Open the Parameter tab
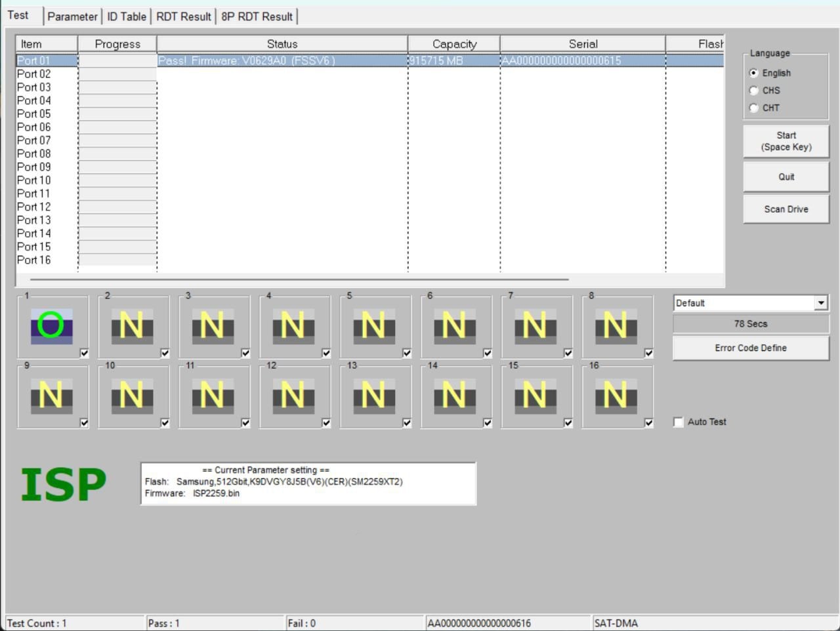The width and height of the screenshot is (840, 631). [x=72, y=16]
